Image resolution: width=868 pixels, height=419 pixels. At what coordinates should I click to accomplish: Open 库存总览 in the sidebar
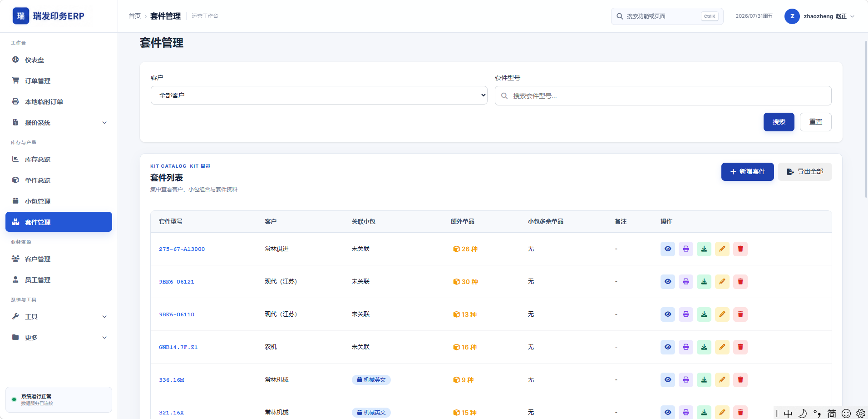pos(59,160)
